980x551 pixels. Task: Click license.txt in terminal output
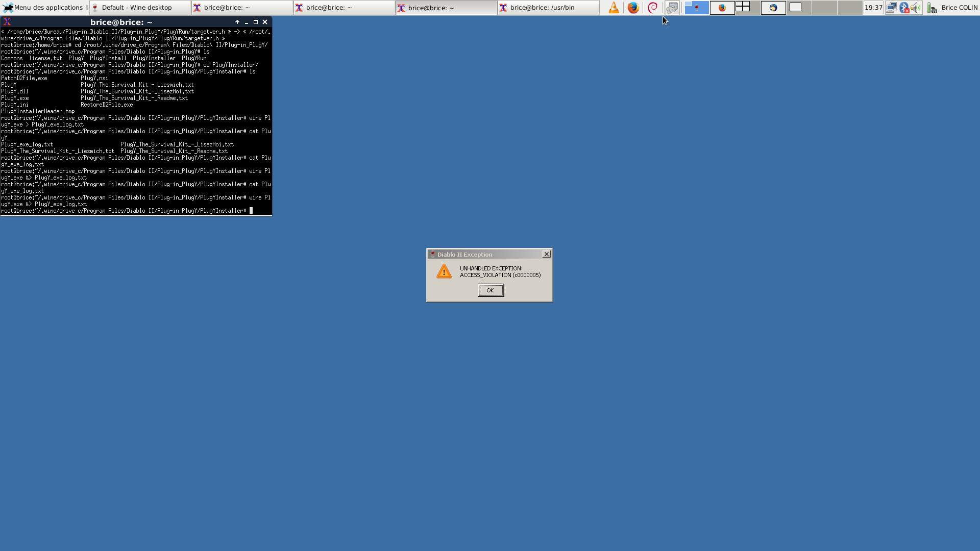point(45,58)
